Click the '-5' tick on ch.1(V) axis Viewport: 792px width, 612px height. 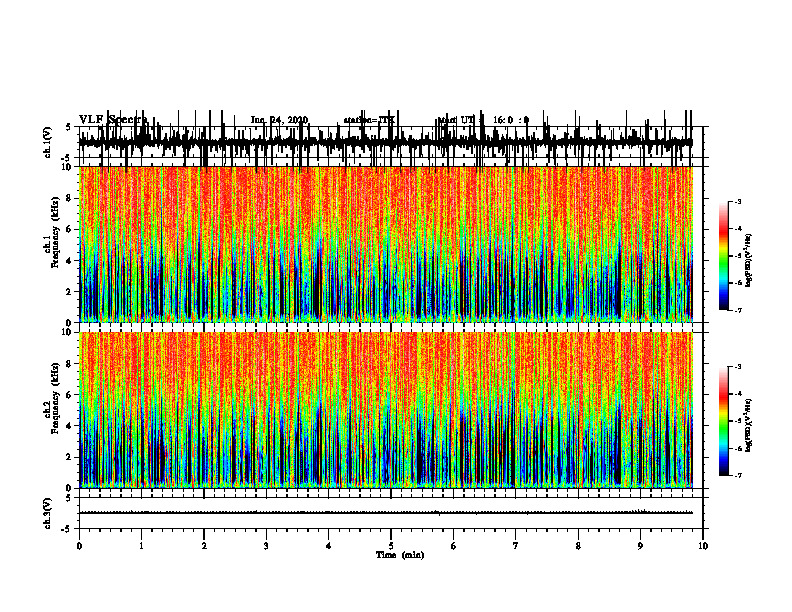pyautogui.click(x=66, y=158)
